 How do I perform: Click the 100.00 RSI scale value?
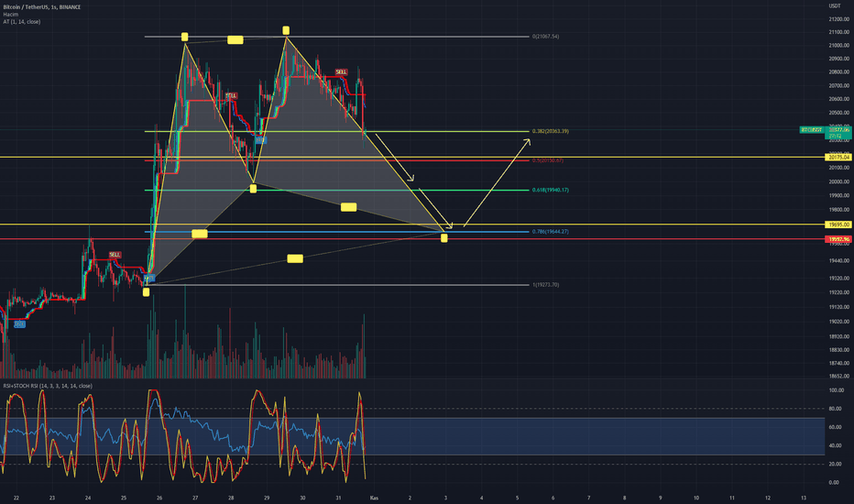click(x=836, y=390)
